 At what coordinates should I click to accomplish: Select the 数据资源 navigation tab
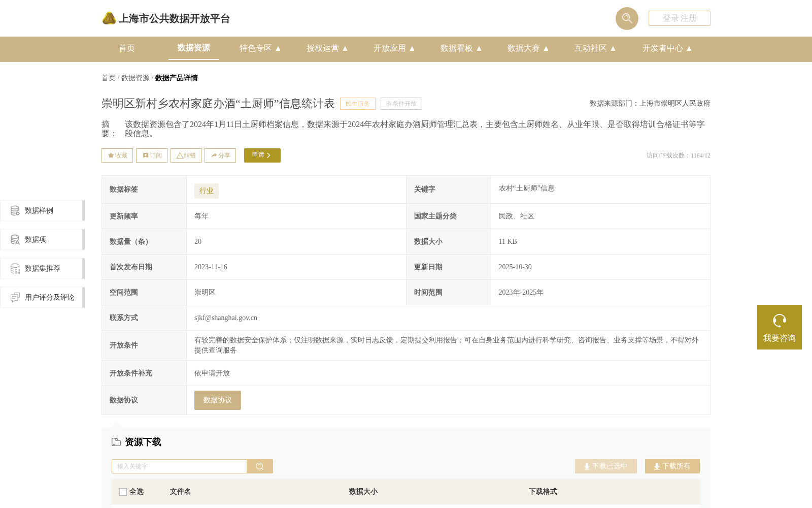[194, 48]
